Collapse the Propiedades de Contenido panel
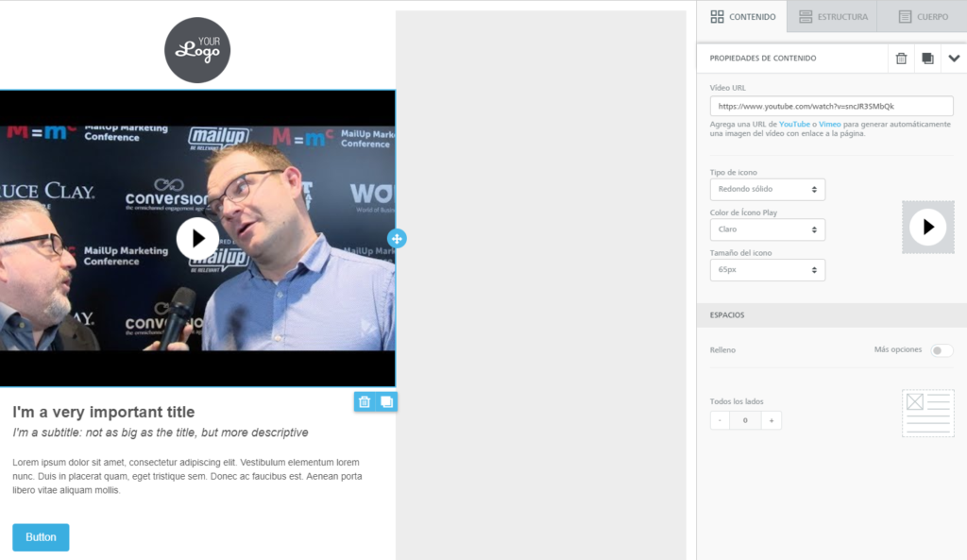Viewport: 967px width, 560px height. click(x=954, y=59)
